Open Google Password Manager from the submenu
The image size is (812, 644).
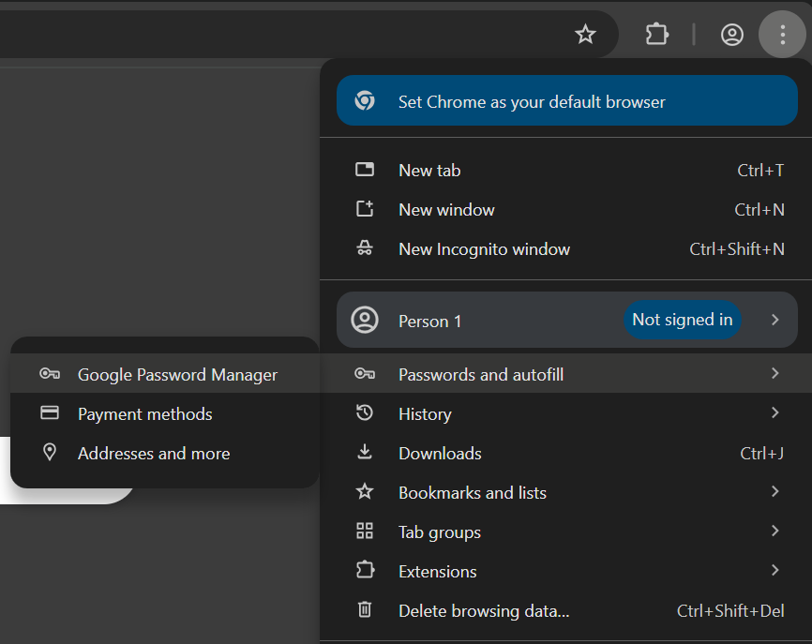165,374
